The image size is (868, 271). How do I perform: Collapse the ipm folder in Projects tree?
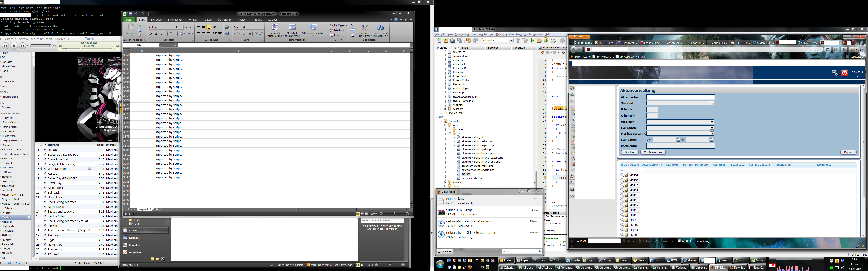(450, 133)
